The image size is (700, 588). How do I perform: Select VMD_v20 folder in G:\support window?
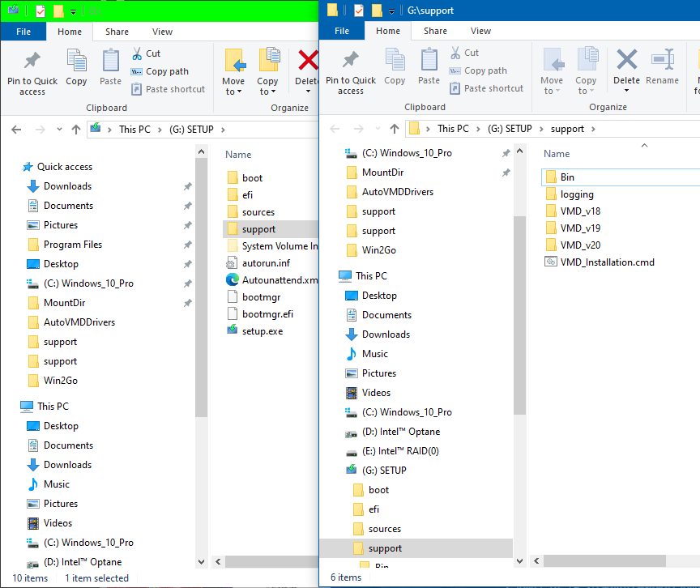click(580, 245)
